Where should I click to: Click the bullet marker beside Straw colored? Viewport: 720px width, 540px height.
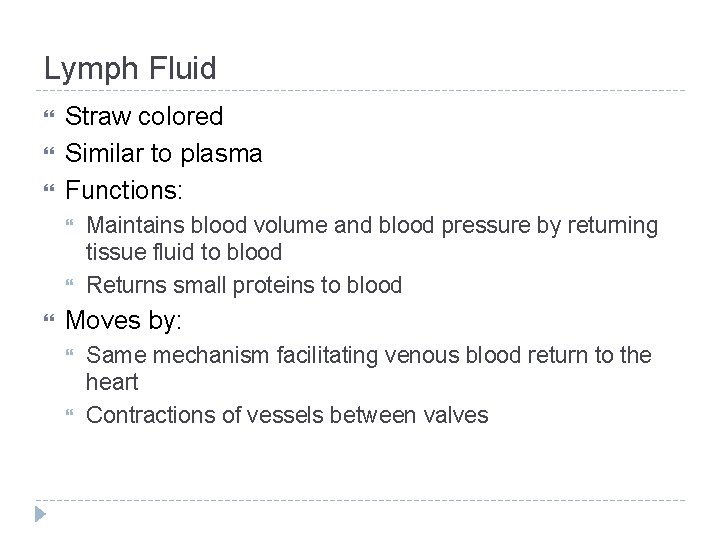[x=49, y=117]
